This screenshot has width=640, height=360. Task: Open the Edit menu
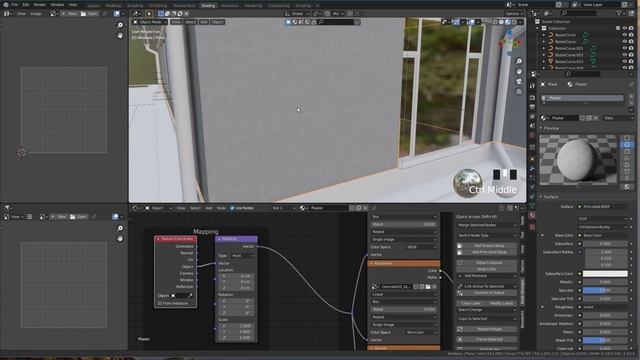click(x=26, y=4)
